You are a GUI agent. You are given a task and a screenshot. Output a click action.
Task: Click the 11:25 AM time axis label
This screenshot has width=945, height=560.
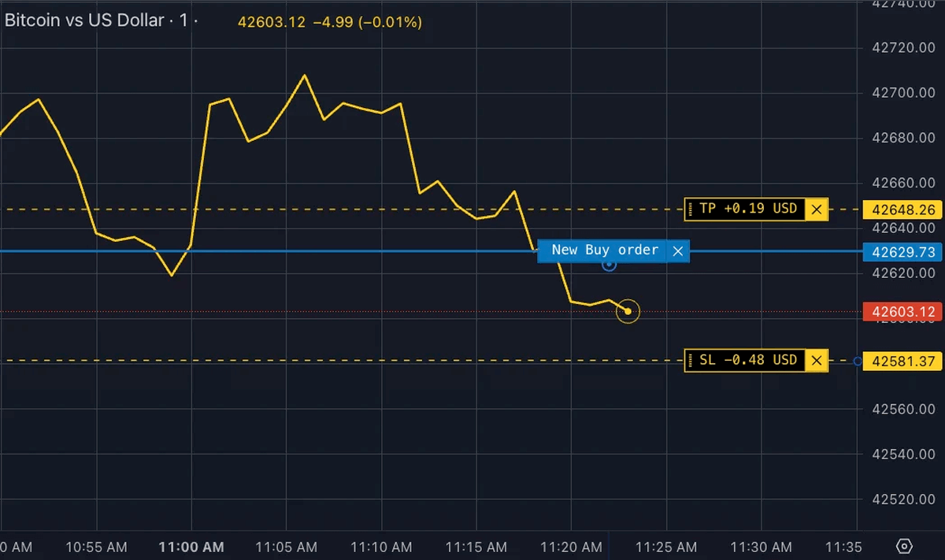666,547
